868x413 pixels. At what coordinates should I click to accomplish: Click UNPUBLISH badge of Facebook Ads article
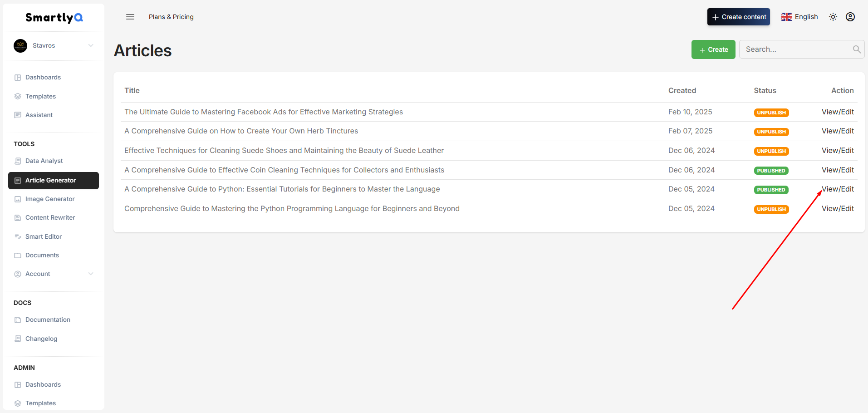pyautogui.click(x=771, y=113)
